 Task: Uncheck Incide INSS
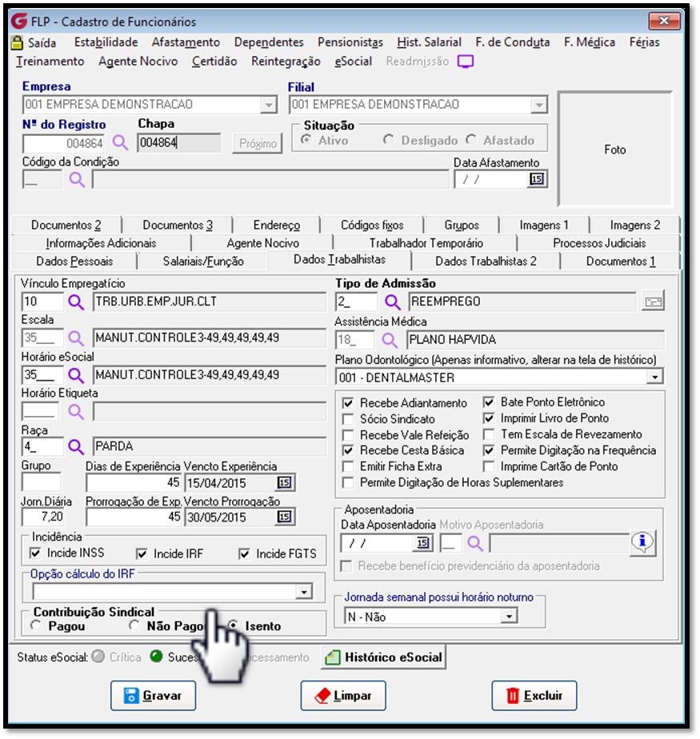[x=35, y=553]
